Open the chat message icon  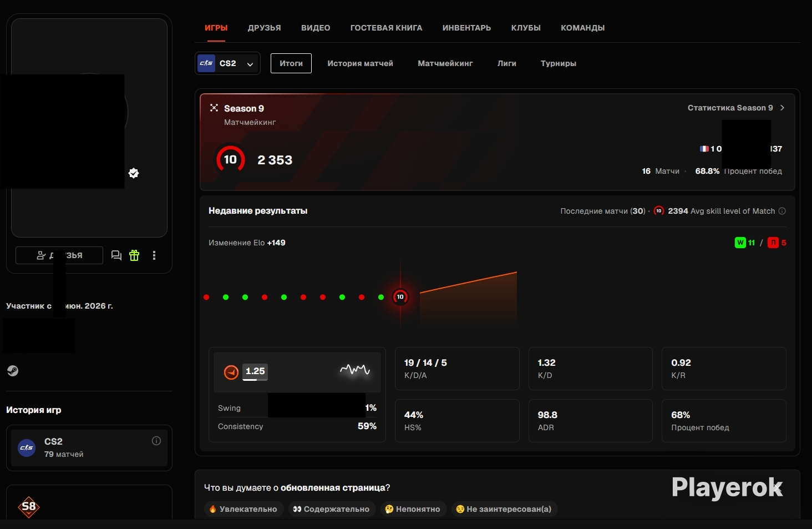pyautogui.click(x=116, y=255)
